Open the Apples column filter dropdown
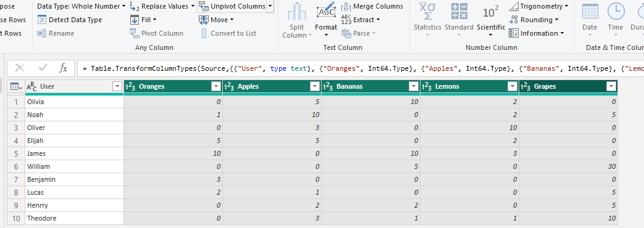This screenshot has width=644, height=228. [315, 86]
